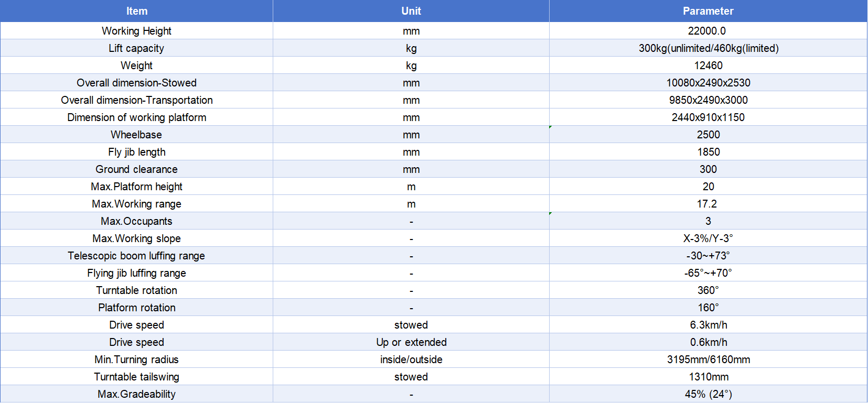Click the Ground clearance cell
The width and height of the screenshot is (868, 403).
tap(136, 169)
